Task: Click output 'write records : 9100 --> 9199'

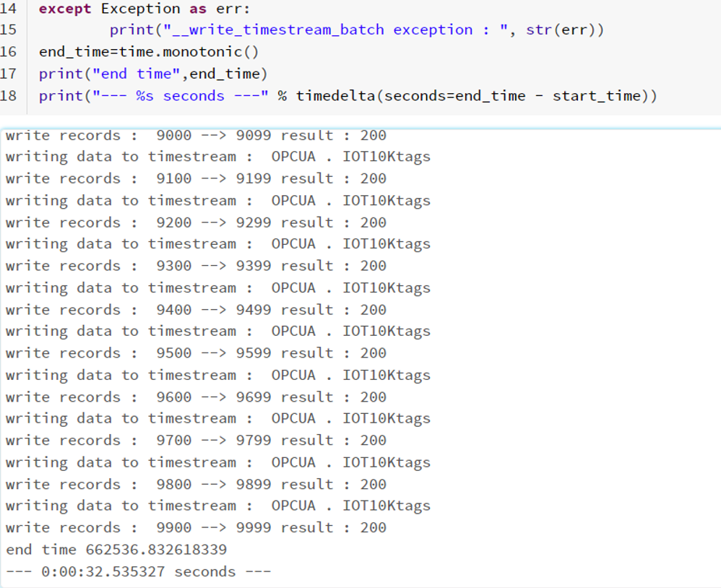Action: tap(196, 179)
